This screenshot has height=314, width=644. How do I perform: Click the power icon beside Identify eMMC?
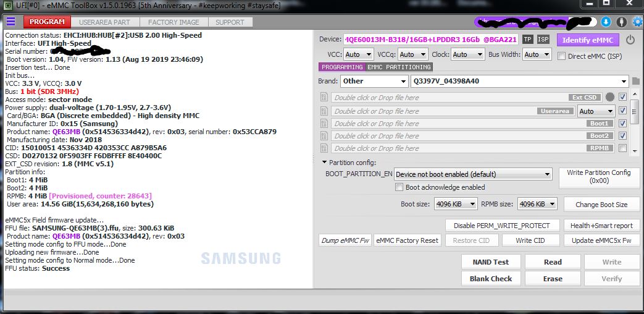[630, 40]
